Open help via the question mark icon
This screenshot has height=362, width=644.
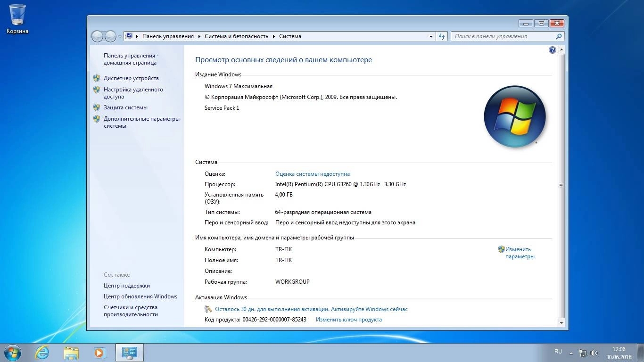coord(553,50)
